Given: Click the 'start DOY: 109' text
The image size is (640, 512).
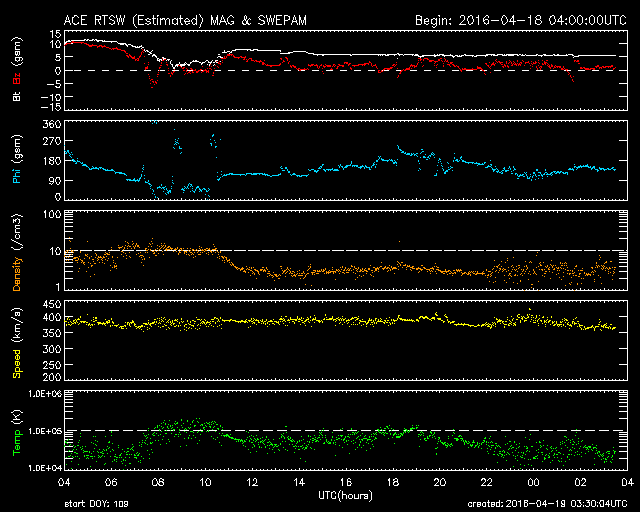Looking at the screenshot, I should [x=96, y=504].
